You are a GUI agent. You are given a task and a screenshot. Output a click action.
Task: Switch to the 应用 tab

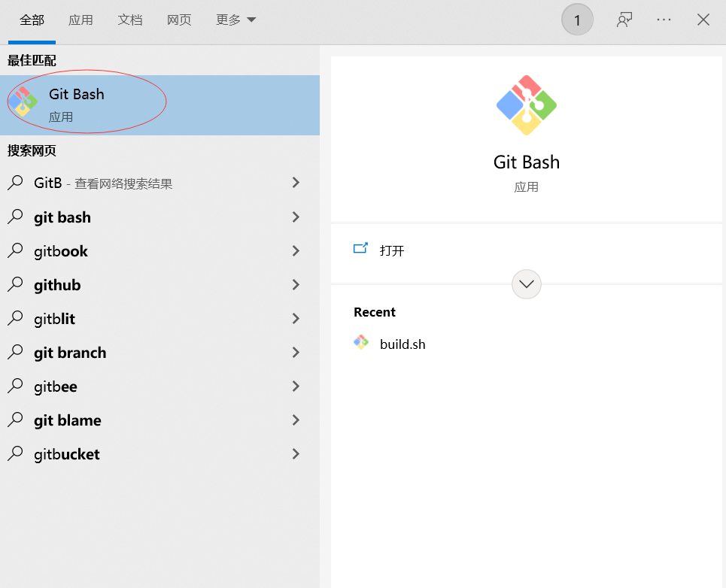pos(80,20)
